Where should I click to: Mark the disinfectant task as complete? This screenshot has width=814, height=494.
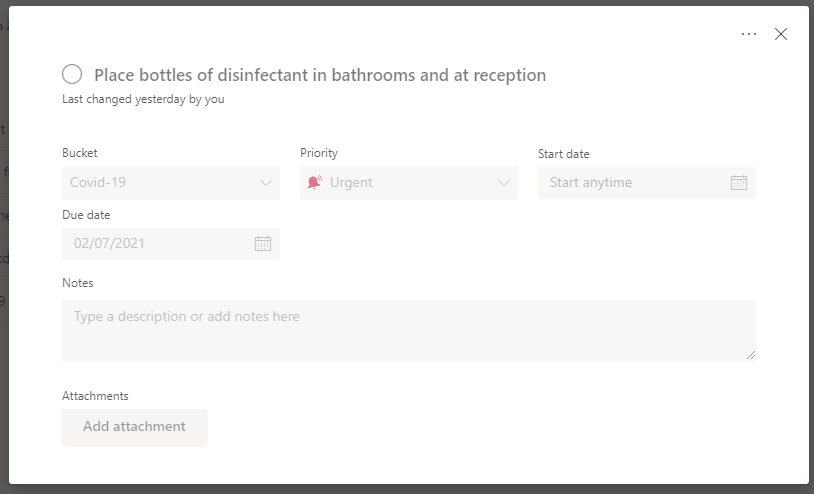[72, 75]
